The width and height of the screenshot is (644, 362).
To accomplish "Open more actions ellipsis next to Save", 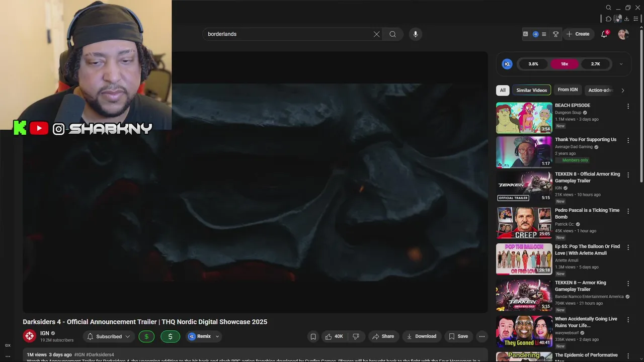I will click(482, 336).
